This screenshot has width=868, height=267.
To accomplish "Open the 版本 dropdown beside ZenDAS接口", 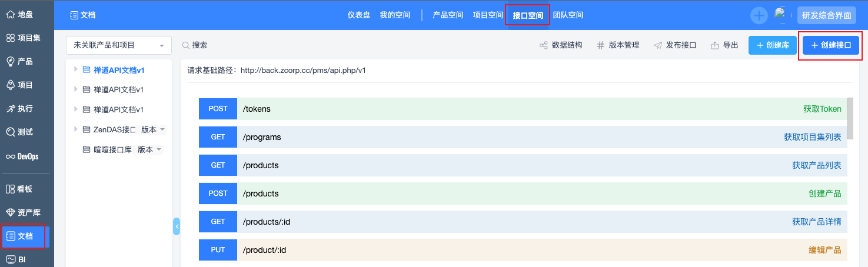I will click(x=153, y=129).
